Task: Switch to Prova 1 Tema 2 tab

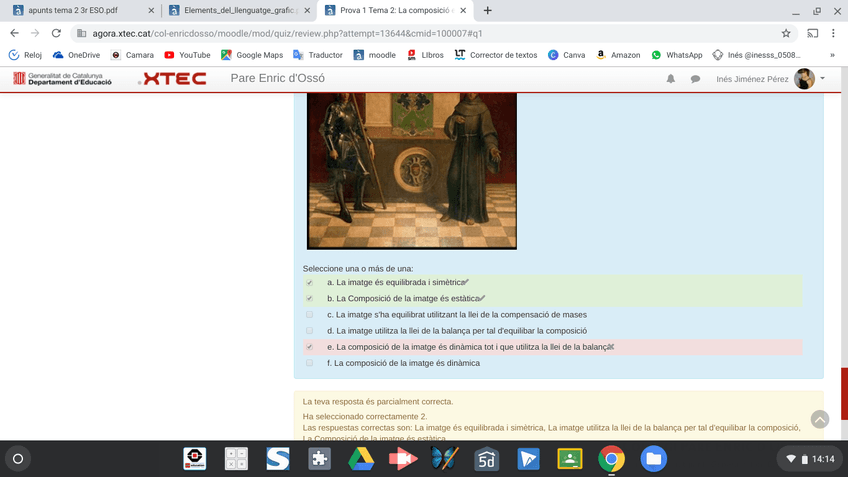Action: tap(396, 10)
